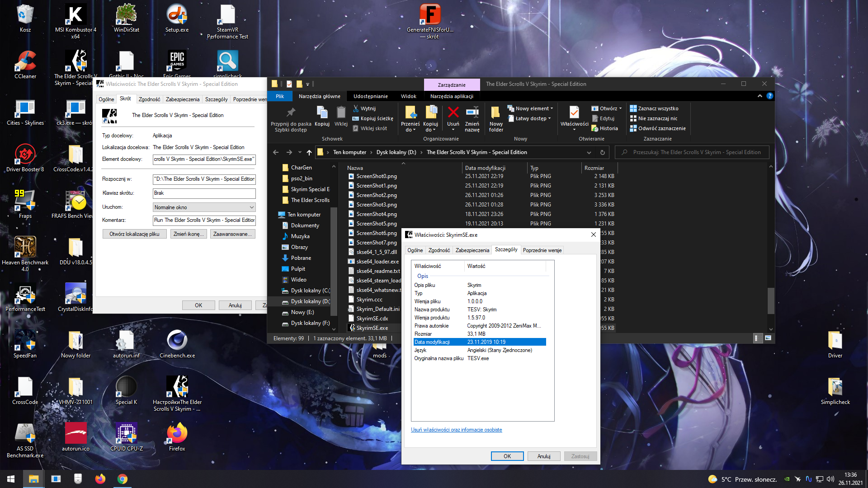868x488 pixels.
Task: Click Odwróć zaznaczenie in the ribbon
Action: (x=657, y=128)
